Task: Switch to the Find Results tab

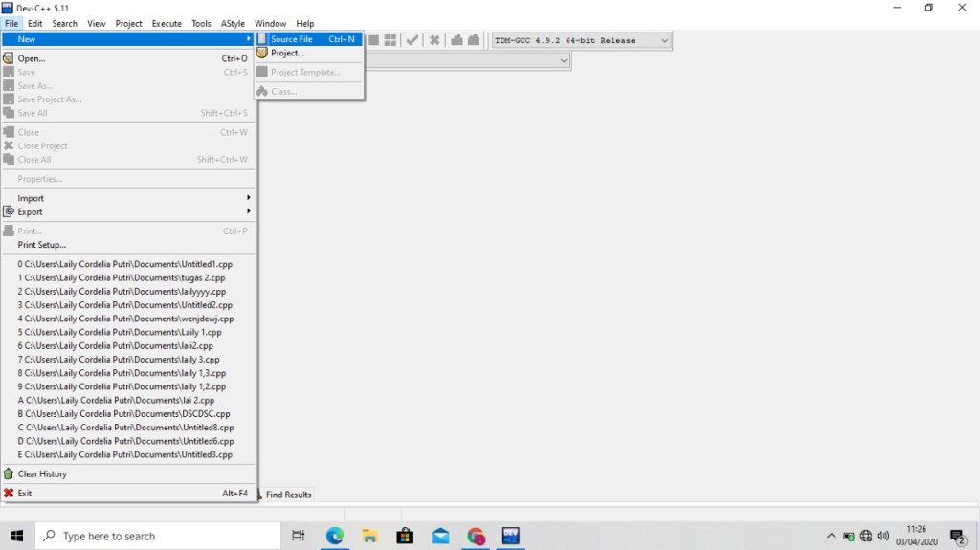Action: pos(287,495)
